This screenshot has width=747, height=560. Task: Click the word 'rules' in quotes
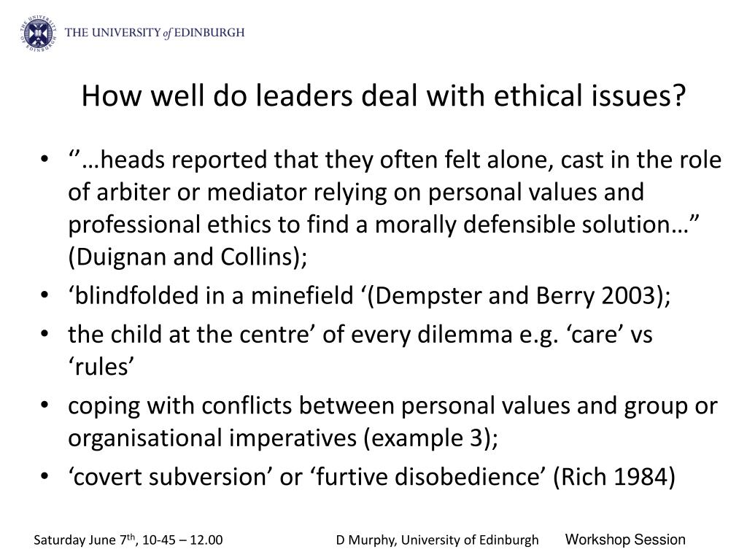pyautogui.click(x=101, y=367)
